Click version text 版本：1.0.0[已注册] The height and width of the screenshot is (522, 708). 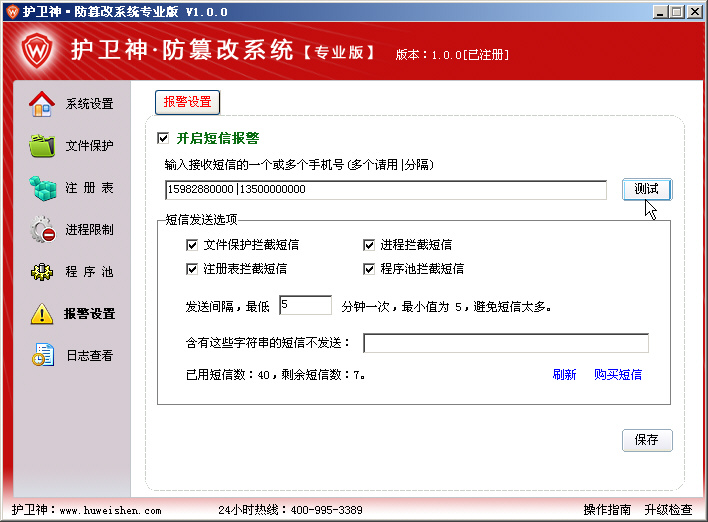pyautogui.click(x=452, y=55)
